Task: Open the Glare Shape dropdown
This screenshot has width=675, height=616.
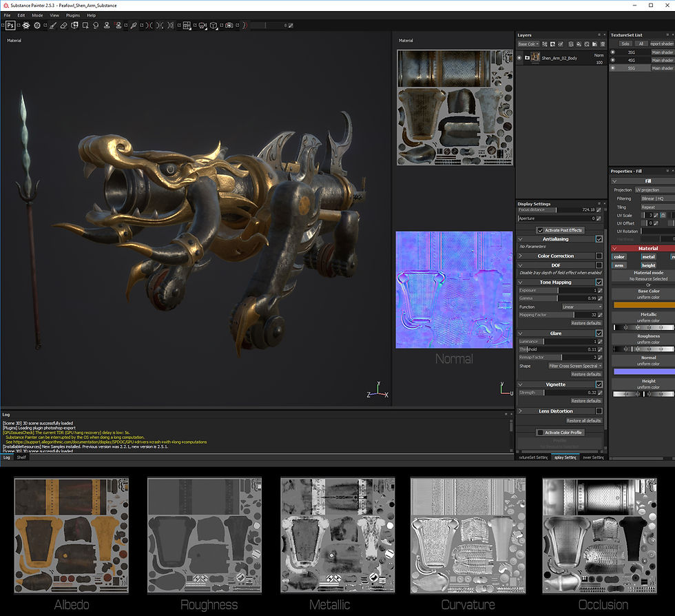Action: click(x=575, y=366)
